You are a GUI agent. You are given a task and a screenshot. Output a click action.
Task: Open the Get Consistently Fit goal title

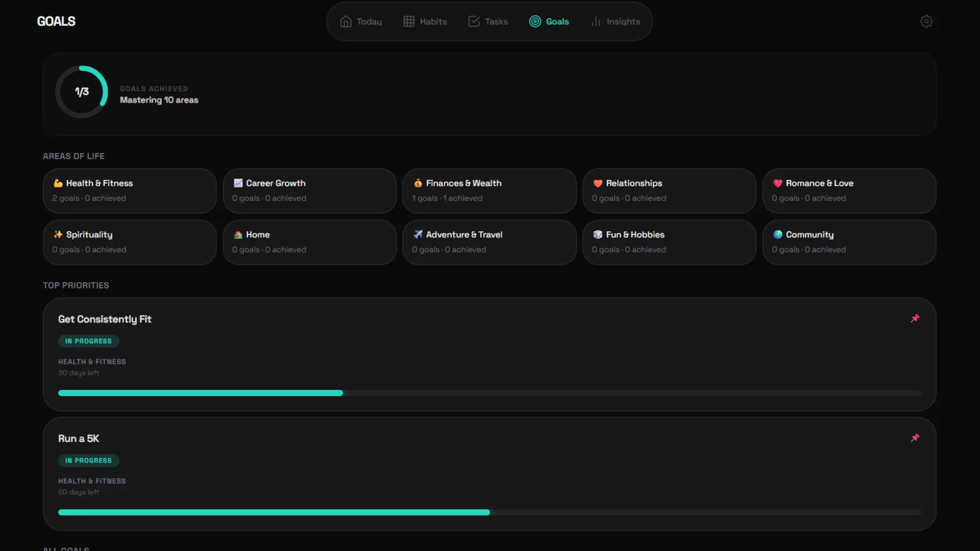point(105,319)
